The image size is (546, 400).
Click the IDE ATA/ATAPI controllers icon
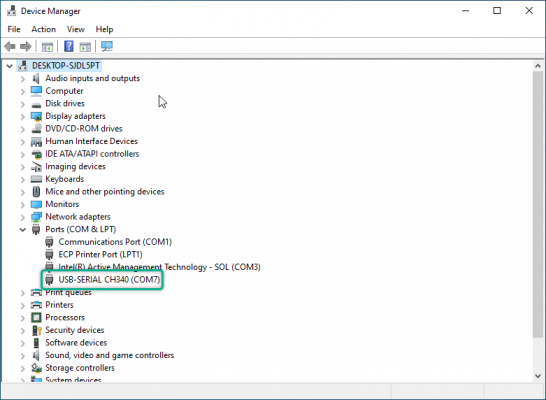(36, 154)
